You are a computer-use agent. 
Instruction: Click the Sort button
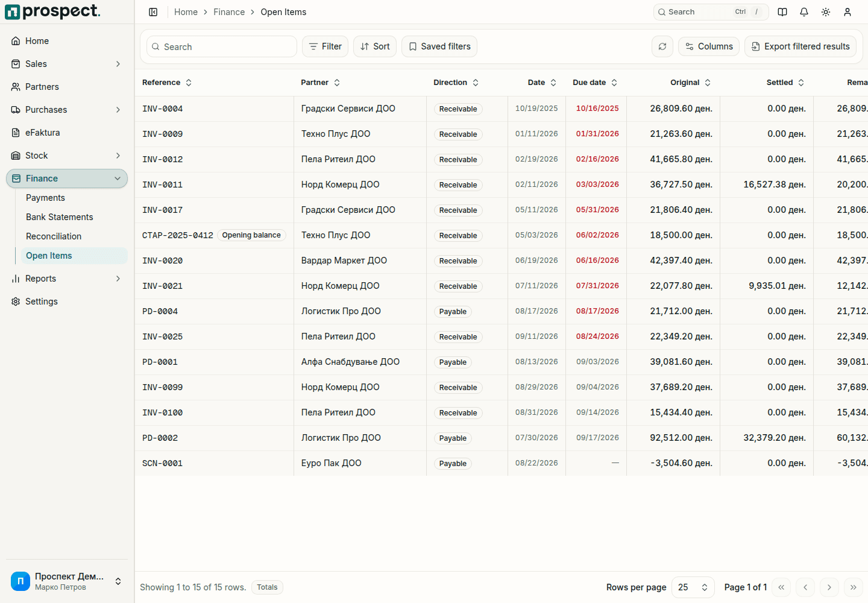click(x=375, y=46)
